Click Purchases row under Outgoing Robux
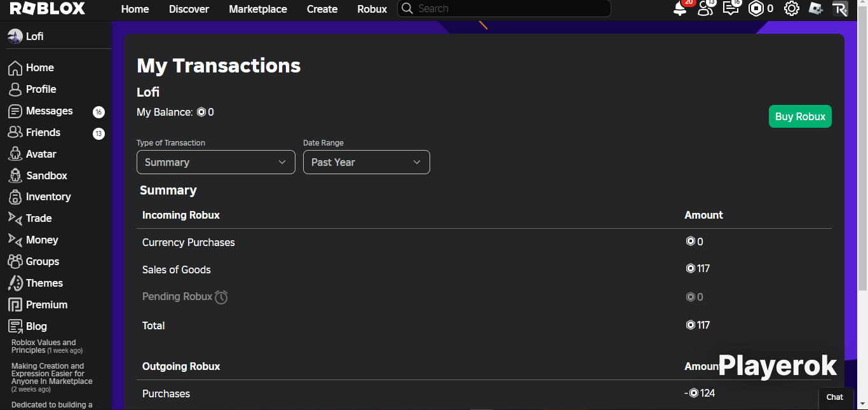This screenshot has width=868, height=410. tap(166, 393)
